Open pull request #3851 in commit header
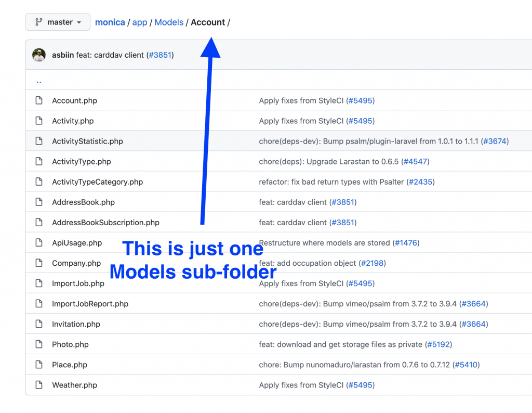532x413 pixels. tap(160, 55)
